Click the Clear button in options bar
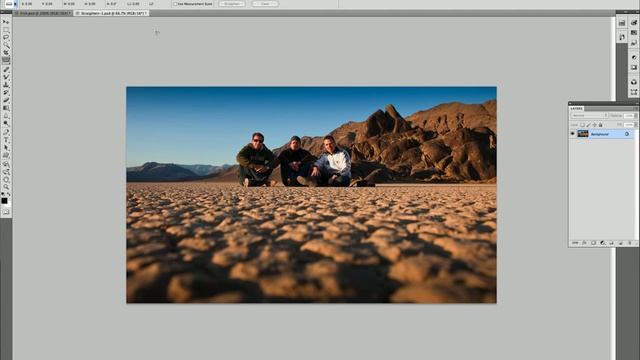The image size is (640, 360). (265, 4)
